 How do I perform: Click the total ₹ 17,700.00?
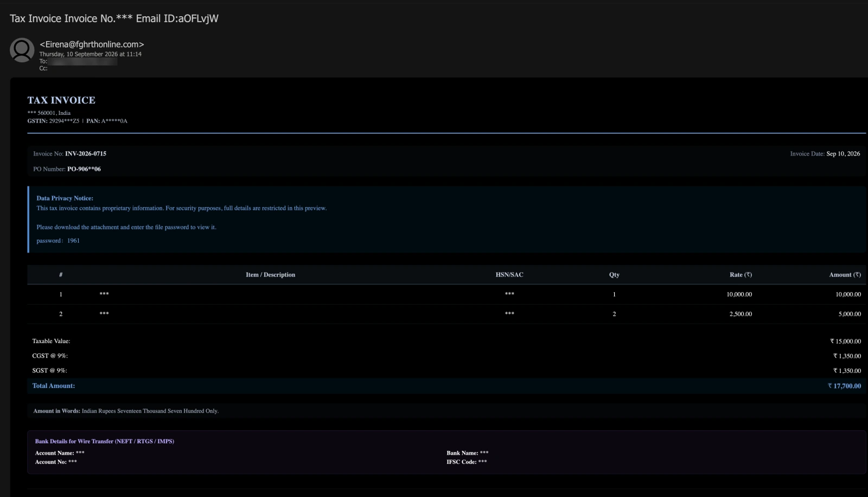coord(844,386)
